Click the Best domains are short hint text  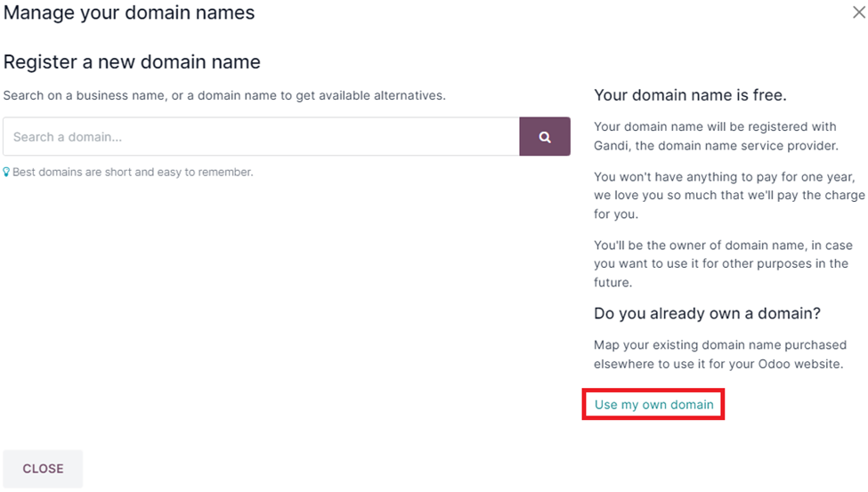click(x=133, y=173)
